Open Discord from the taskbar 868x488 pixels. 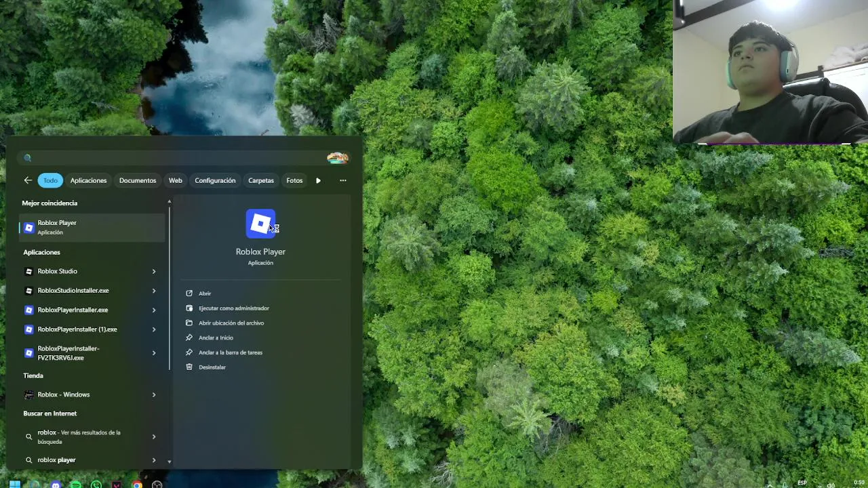56,485
